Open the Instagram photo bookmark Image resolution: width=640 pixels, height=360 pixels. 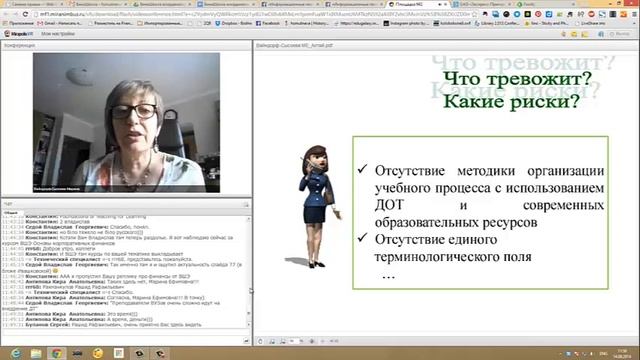[406, 24]
